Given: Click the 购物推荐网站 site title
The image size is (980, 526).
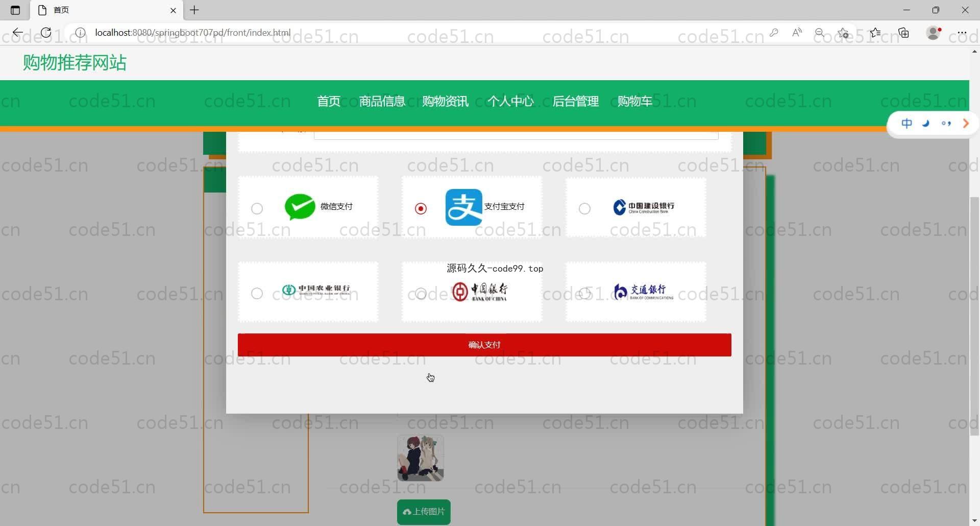Looking at the screenshot, I should (75, 63).
